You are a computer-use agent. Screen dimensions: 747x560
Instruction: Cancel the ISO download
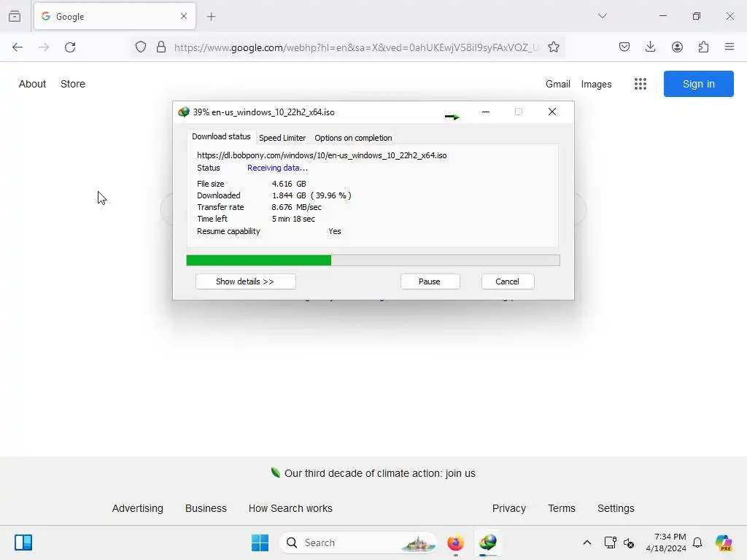pyautogui.click(x=508, y=281)
